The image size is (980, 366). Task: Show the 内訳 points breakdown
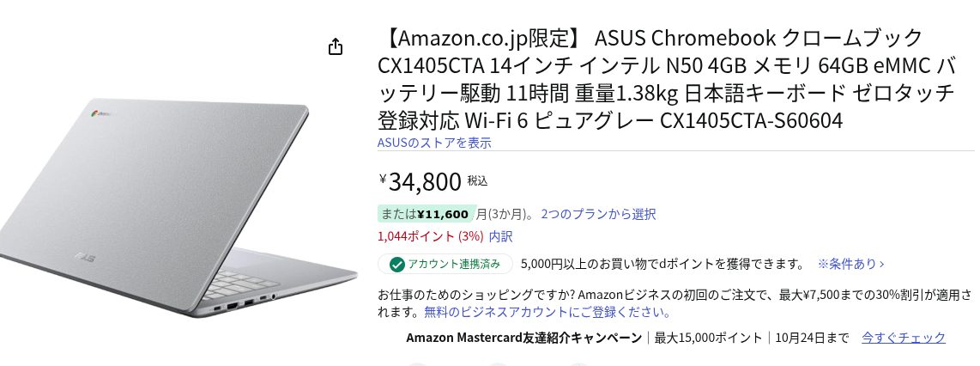pyautogui.click(x=501, y=236)
